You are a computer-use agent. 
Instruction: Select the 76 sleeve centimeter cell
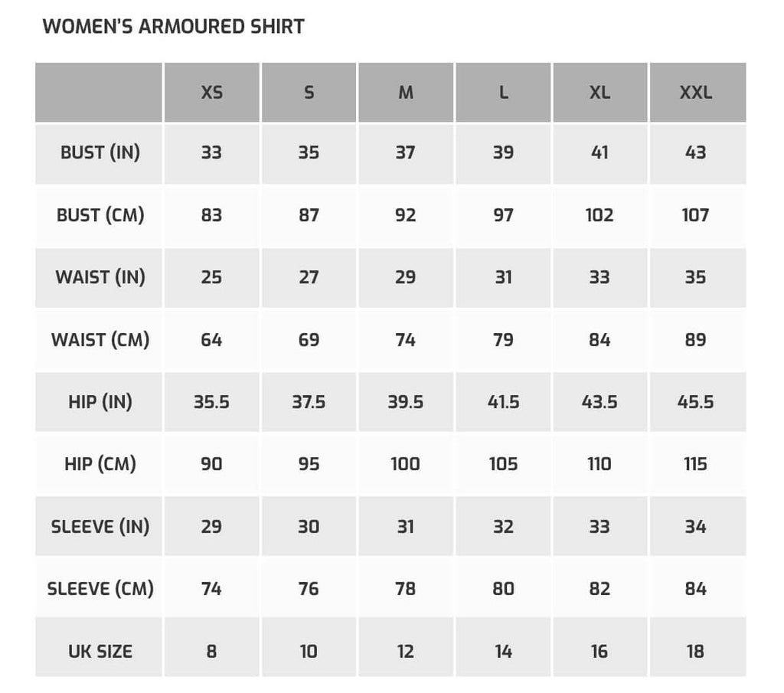tap(309, 589)
